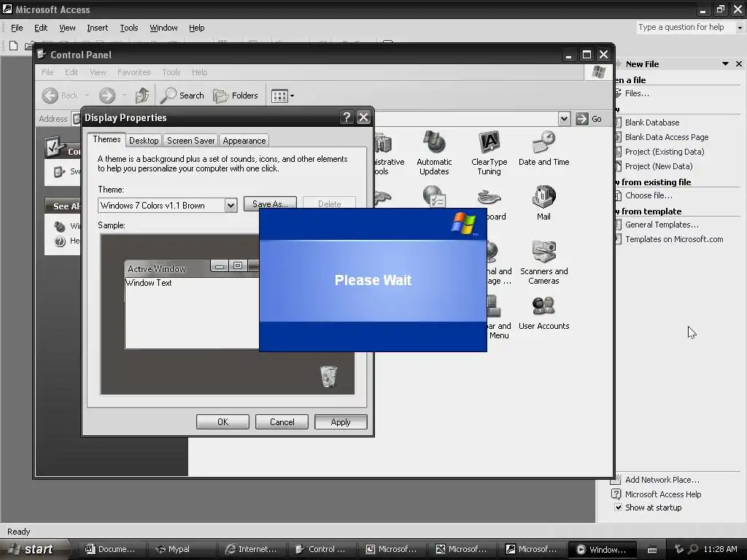Select the Themes tab
Image resolution: width=747 pixels, height=560 pixels.
click(107, 139)
